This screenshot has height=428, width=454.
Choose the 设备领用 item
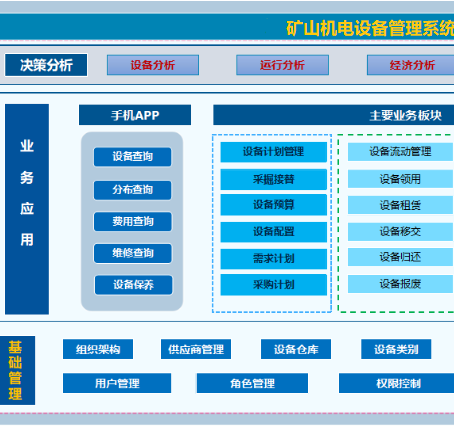pyautogui.click(x=401, y=179)
